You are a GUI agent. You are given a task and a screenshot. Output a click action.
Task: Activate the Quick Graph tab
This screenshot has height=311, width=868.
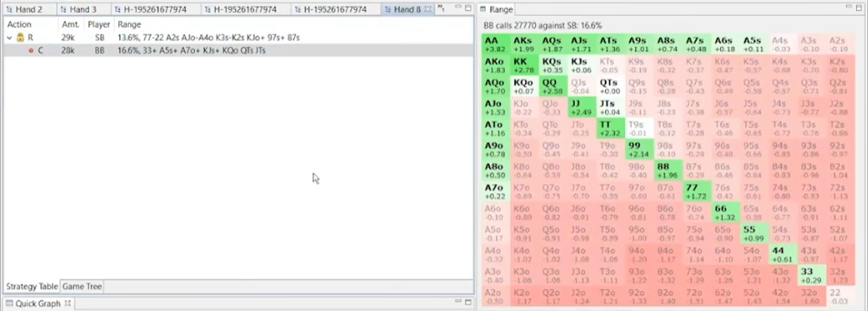click(x=38, y=303)
